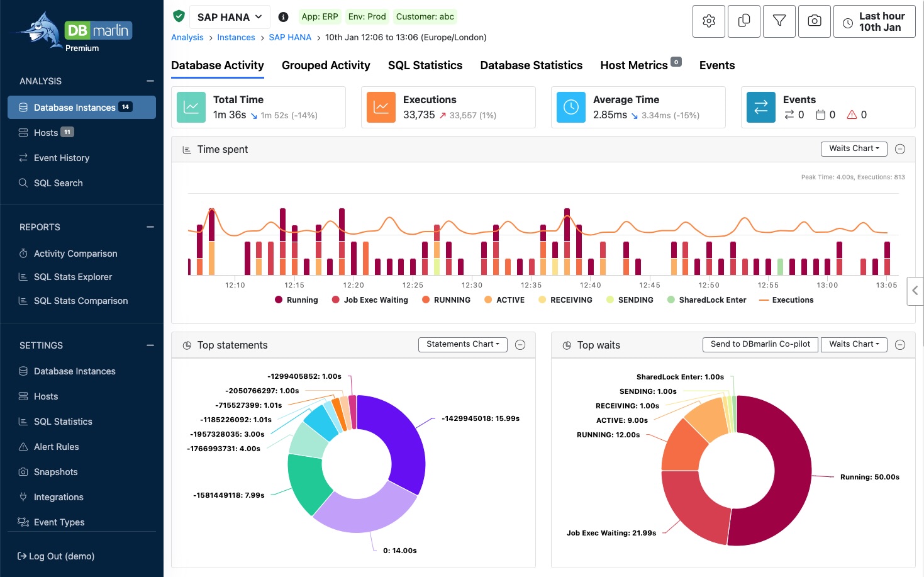Click the DBmarlin logo
Viewport: 924px width, 577px height.
(75, 31)
